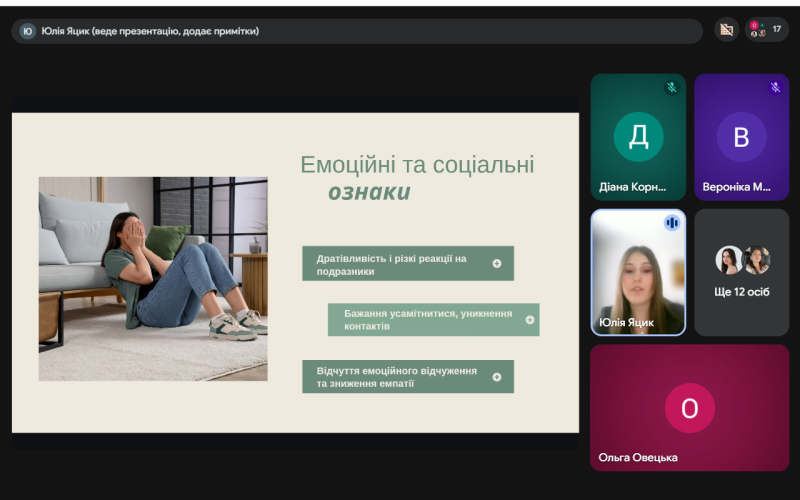Click the annotations-off icon in the top bar
Viewport: 800px width, 500px height.
(x=727, y=30)
